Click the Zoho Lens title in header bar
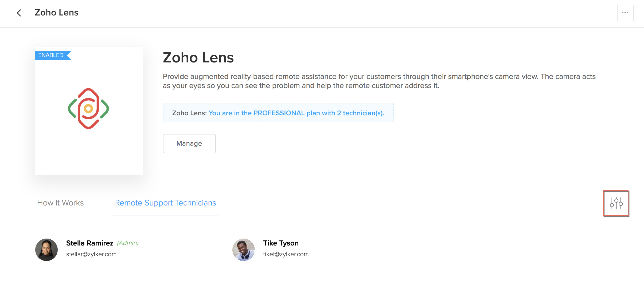 point(56,13)
